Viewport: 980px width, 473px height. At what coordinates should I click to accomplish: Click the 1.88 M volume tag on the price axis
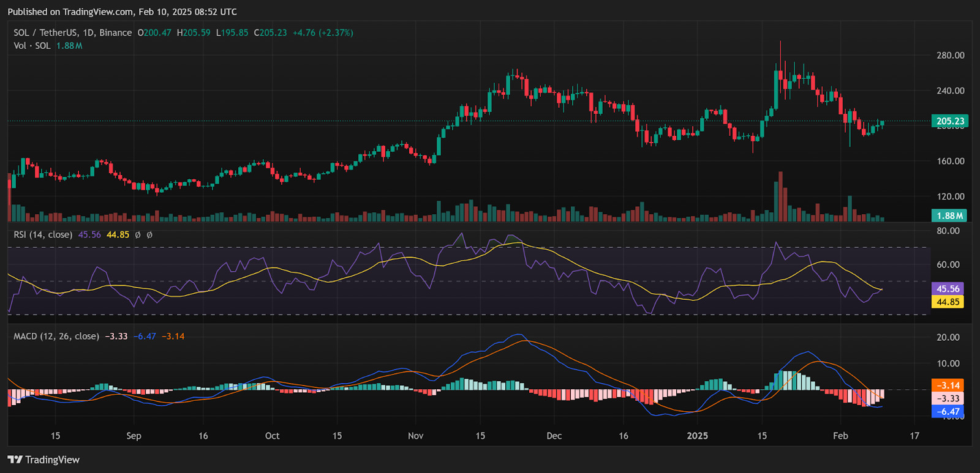pos(949,215)
